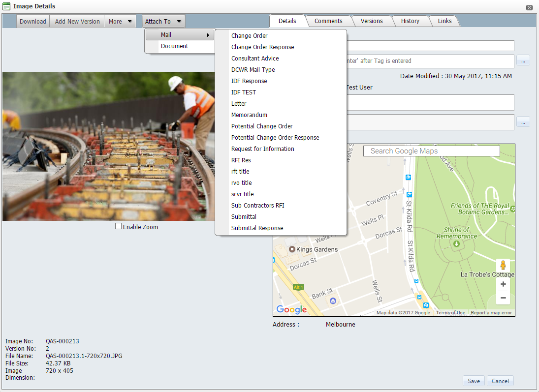
Task: Select Consultant Advice mail type
Action: pyautogui.click(x=255, y=59)
